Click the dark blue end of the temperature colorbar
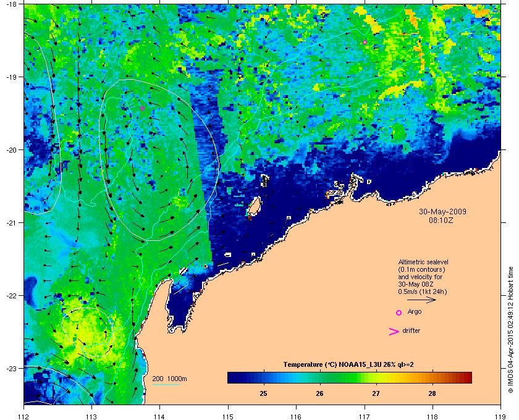519x420 pixels. (x=234, y=377)
